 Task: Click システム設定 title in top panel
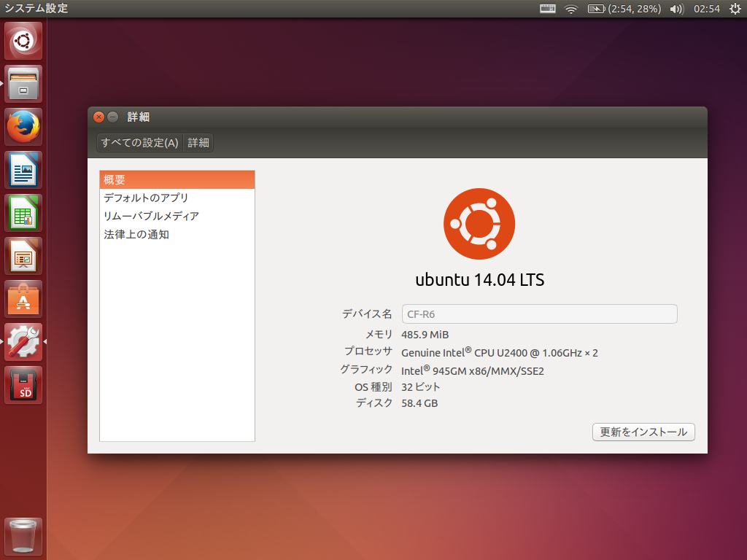click(x=36, y=8)
